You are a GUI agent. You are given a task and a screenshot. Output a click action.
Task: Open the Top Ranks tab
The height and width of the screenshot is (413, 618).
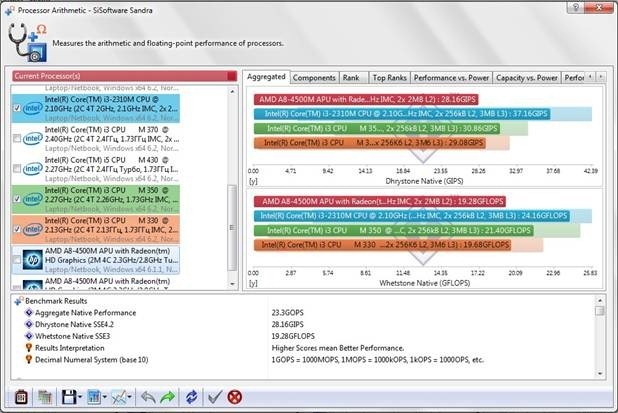point(389,78)
